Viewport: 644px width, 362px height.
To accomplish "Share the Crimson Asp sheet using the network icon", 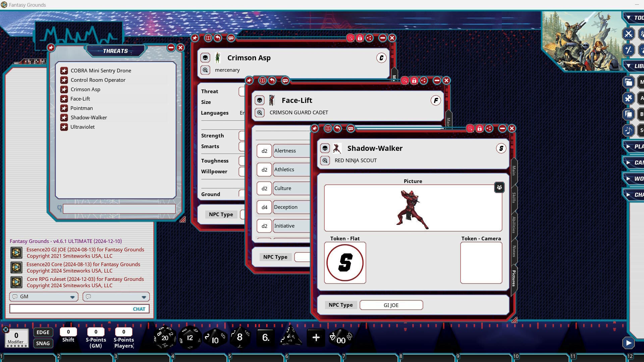I will pos(369,38).
